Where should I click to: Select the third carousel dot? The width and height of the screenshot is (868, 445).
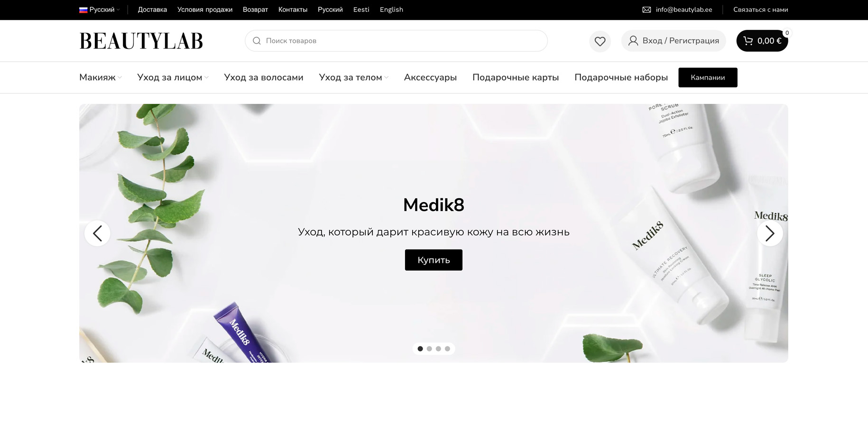(438, 349)
